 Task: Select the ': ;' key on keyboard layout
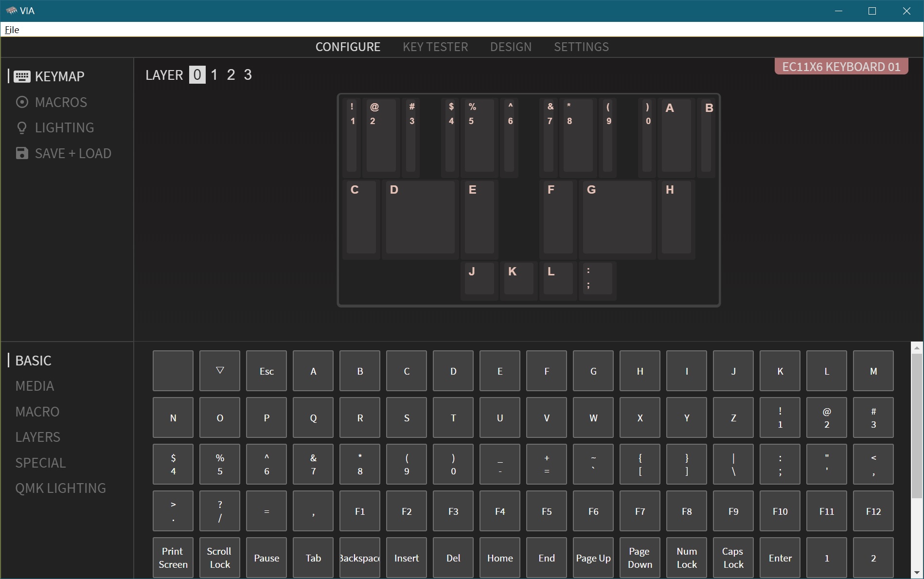(598, 280)
